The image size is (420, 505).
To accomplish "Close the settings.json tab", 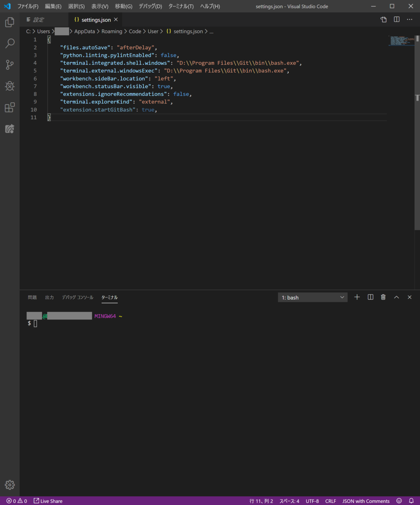I will 116,20.
